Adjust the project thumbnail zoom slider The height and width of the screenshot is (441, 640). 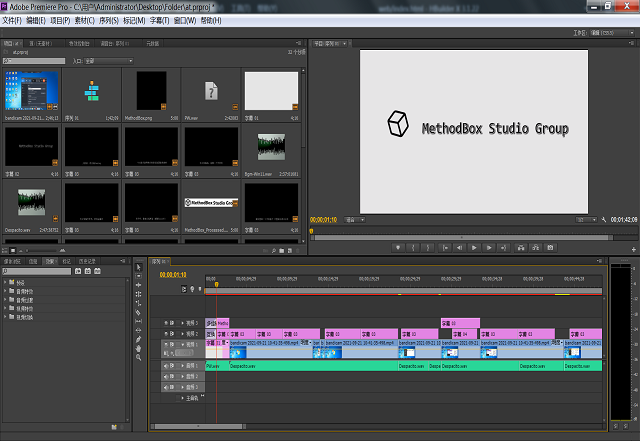[43, 251]
